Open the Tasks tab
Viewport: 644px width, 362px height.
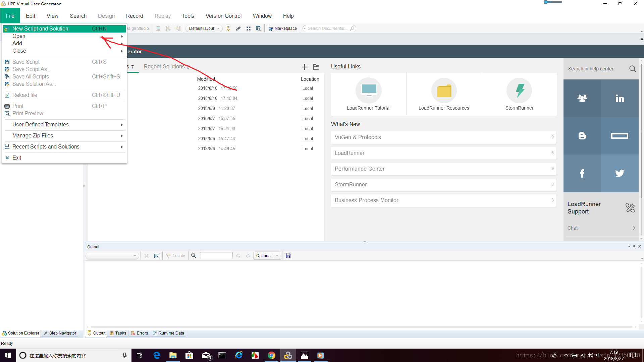[118, 333]
